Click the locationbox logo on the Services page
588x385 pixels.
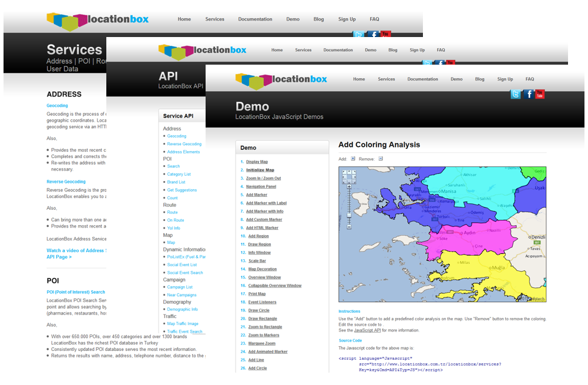tap(98, 21)
